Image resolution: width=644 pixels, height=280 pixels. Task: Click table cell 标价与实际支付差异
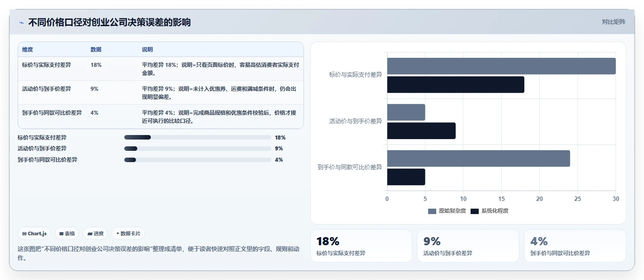click(x=47, y=65)
